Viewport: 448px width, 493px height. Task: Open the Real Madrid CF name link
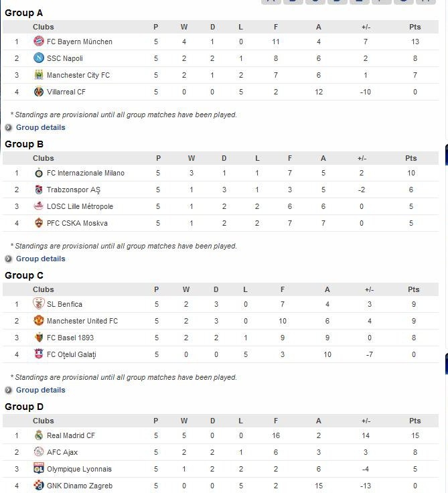click(71, 435)
